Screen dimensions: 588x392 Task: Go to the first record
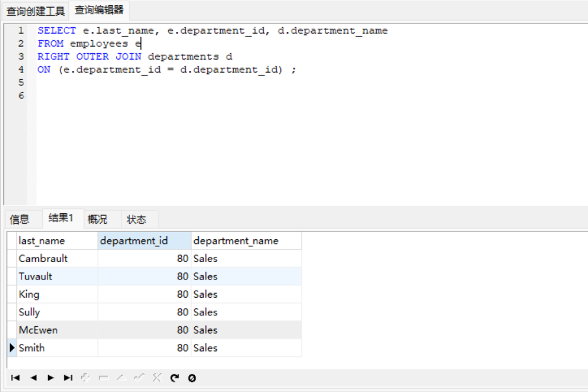point(16,378)
